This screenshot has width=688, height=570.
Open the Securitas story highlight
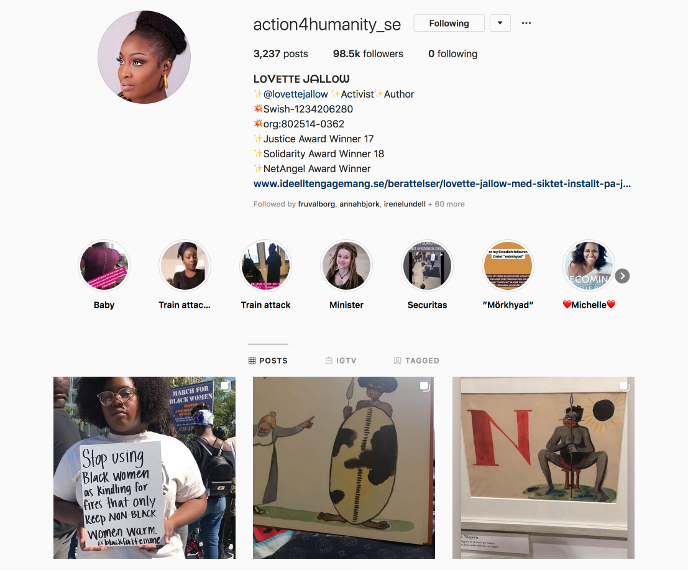427,265
